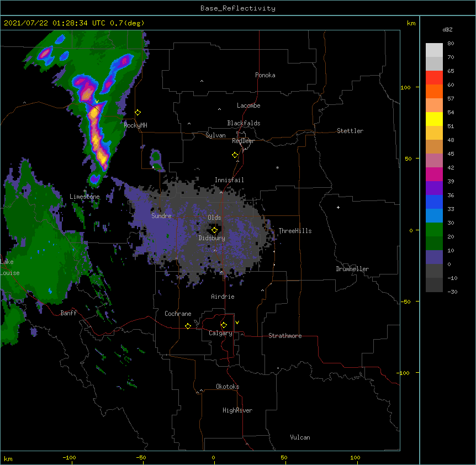
Task: Click the Drumheller label
Action: point(352,269)
